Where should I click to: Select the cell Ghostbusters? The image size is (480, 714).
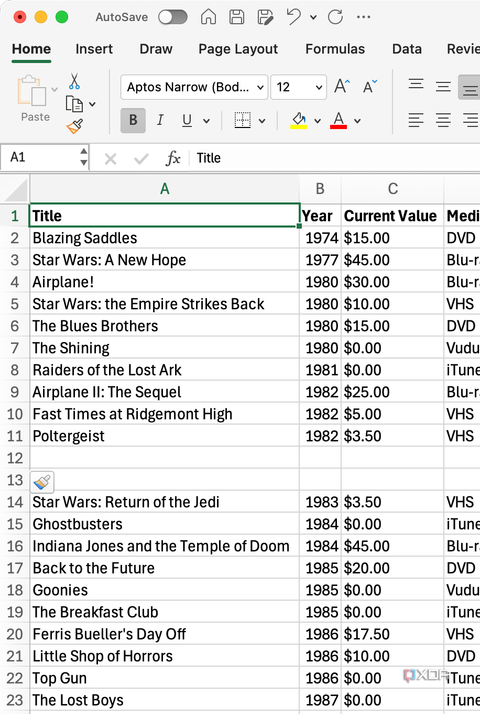[x=164, y=524]
